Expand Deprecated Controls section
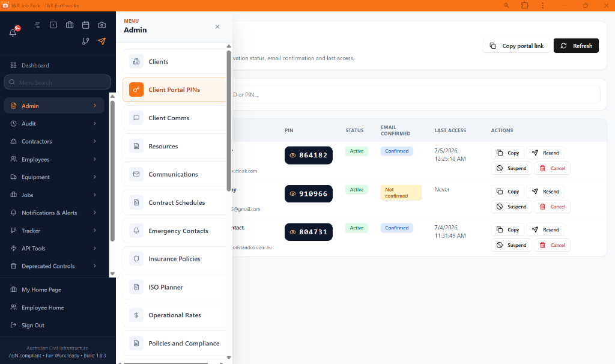Viewport: 615px width, 364px height. point(54,266)
